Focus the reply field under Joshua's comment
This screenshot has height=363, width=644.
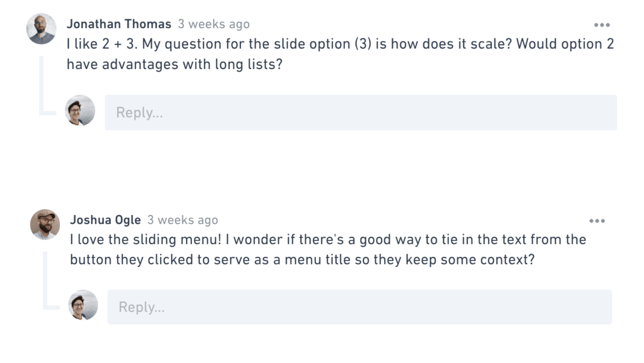tap(359, 307)
